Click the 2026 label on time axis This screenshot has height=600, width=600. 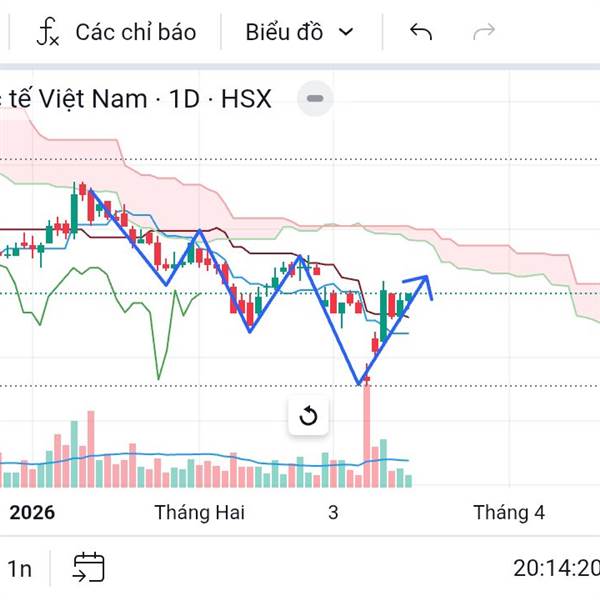tap(32, 513)
